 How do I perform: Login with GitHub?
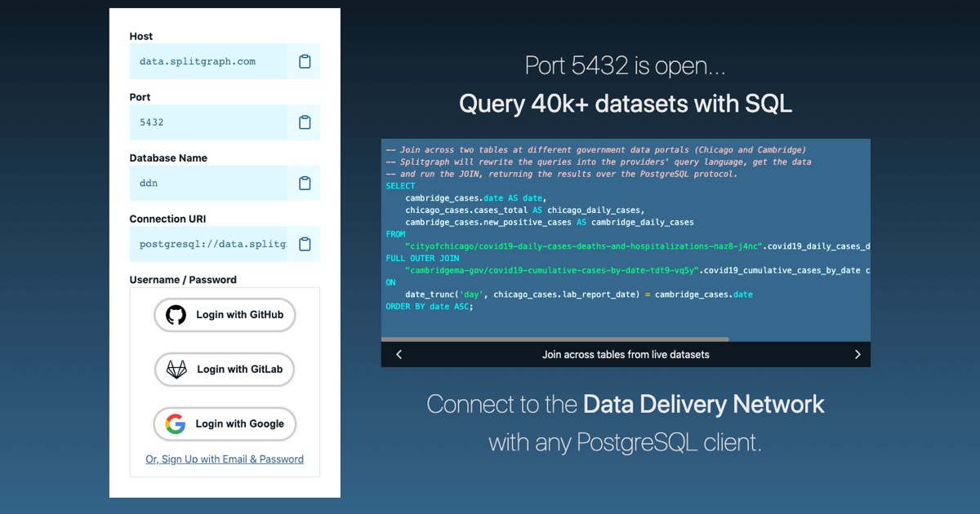(225, 315)
